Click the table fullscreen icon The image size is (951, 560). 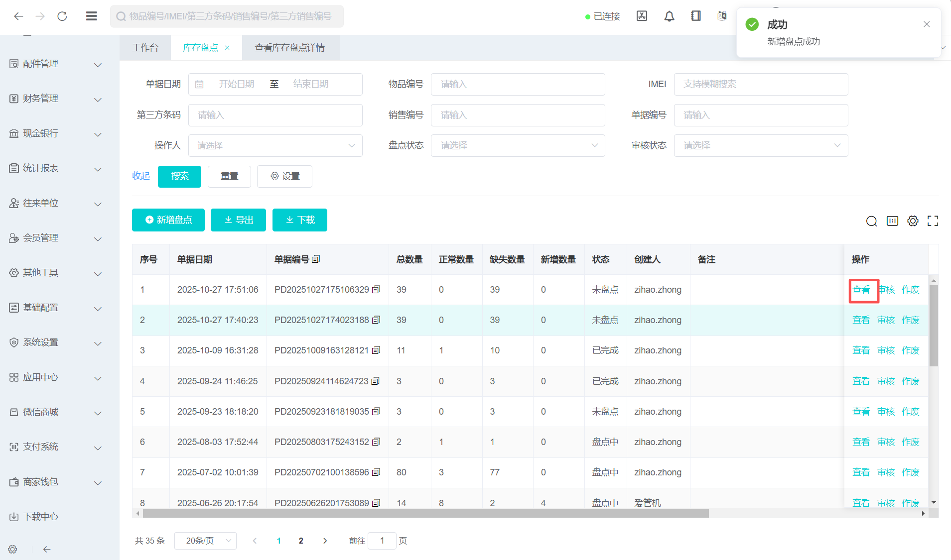[933, 221]
